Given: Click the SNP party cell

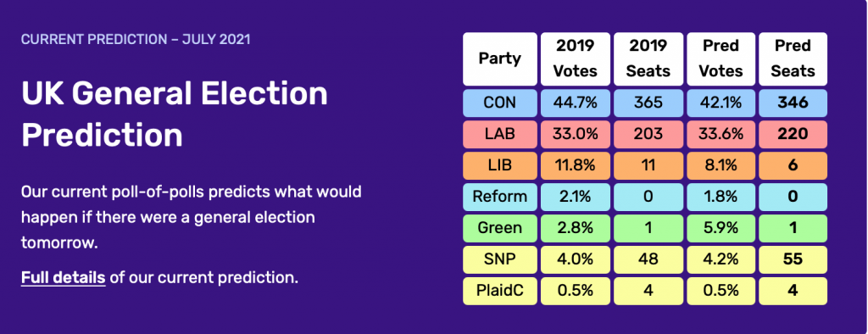Looking at the screenshot, I should (500, 259).
